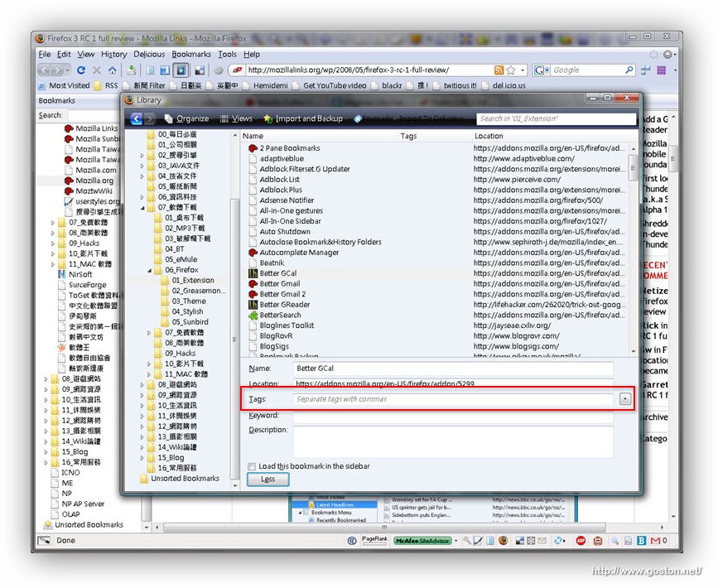Click the search magnifier in Google box
Screen dimensions: 718x588
pyautogui.click(x=629, y=70)
